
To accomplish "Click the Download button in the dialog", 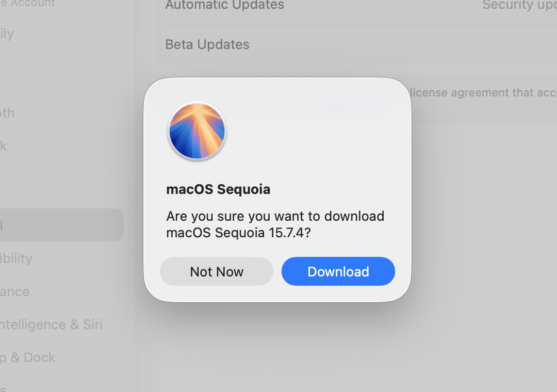I will tap(338, 271).
